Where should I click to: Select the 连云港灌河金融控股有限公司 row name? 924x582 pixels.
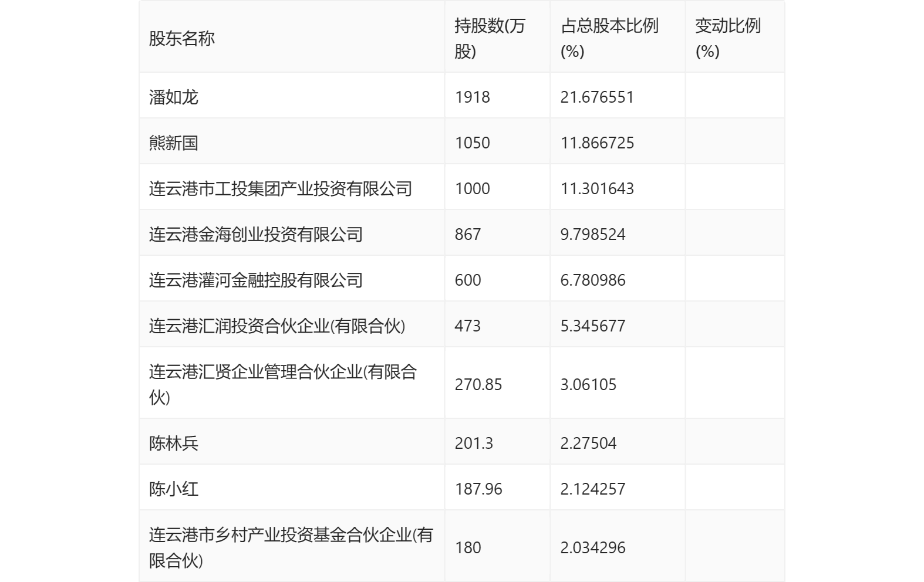click(255, 280)
